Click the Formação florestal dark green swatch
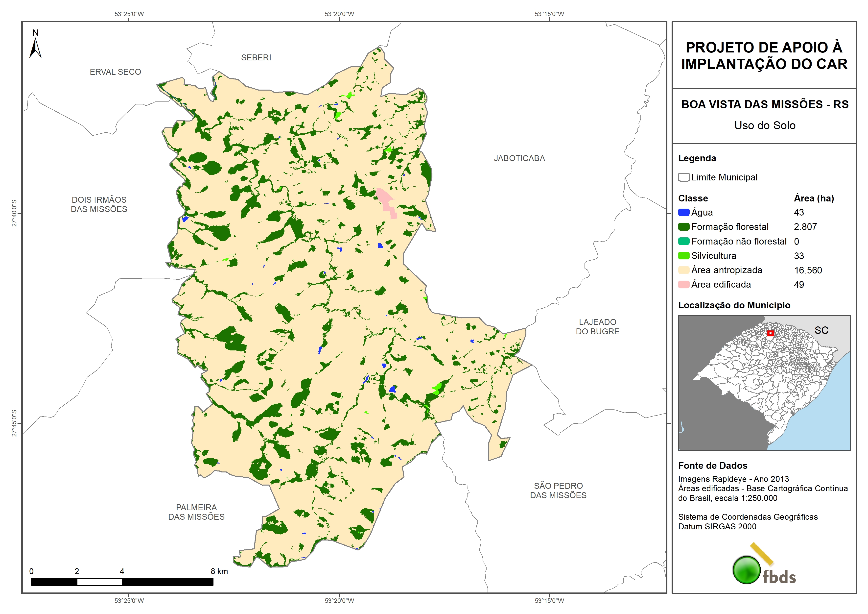The image size is (868, 614). (x=683, y=227)
